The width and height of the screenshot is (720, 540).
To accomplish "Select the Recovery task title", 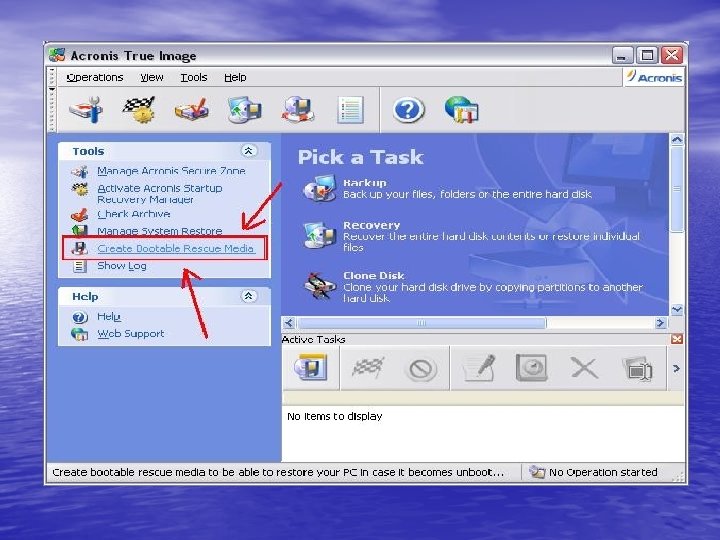I will pos(371,225).
